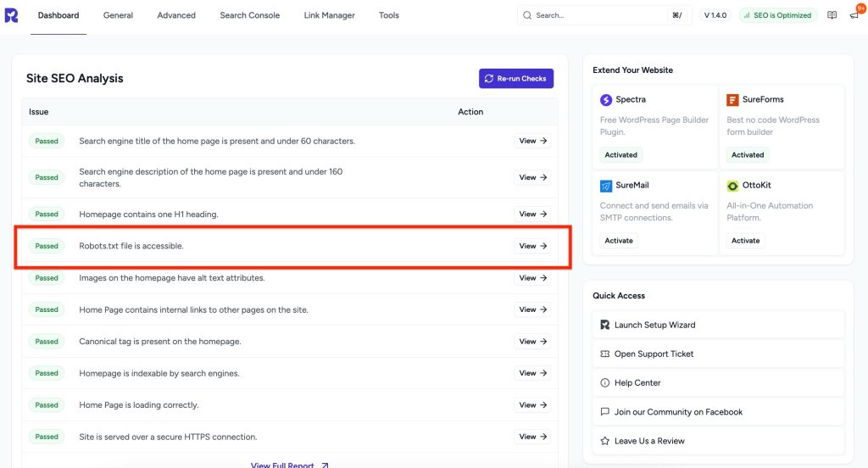Click the SureRank logo icon
868x468 pixels.
(11, 15)
